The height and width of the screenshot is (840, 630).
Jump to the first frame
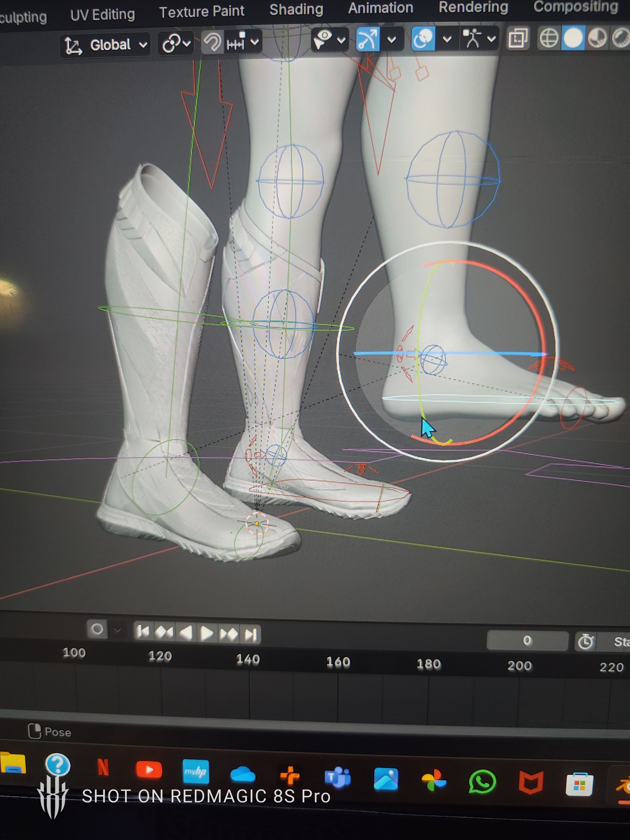pyautogui.click(x=143, y=631)
